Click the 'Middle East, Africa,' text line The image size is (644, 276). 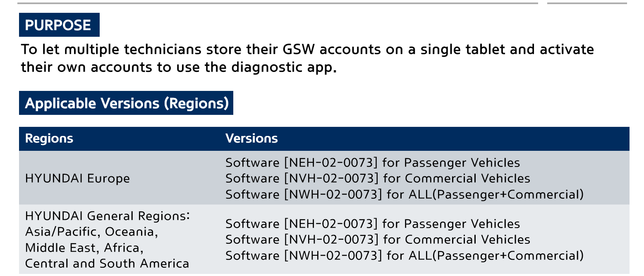point(84,248)
